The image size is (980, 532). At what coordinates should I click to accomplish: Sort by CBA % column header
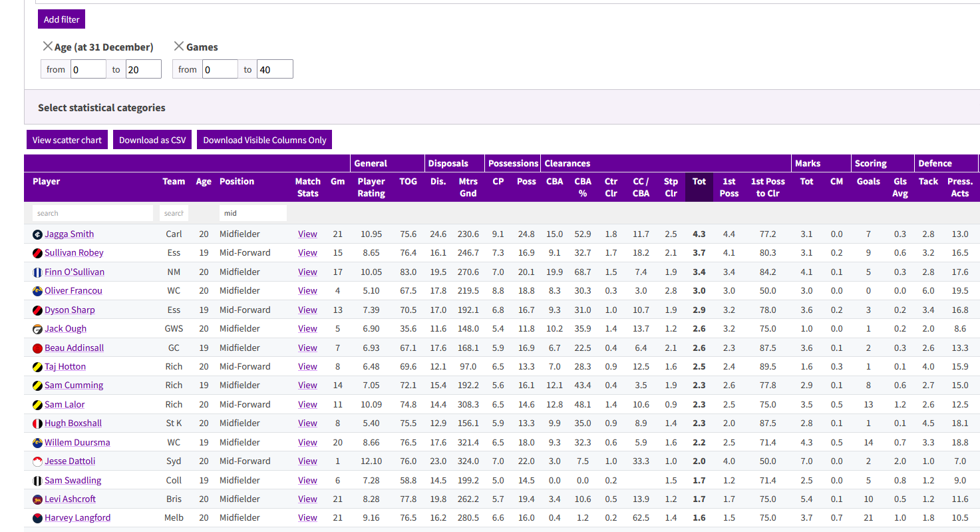(x=583, y=187)
